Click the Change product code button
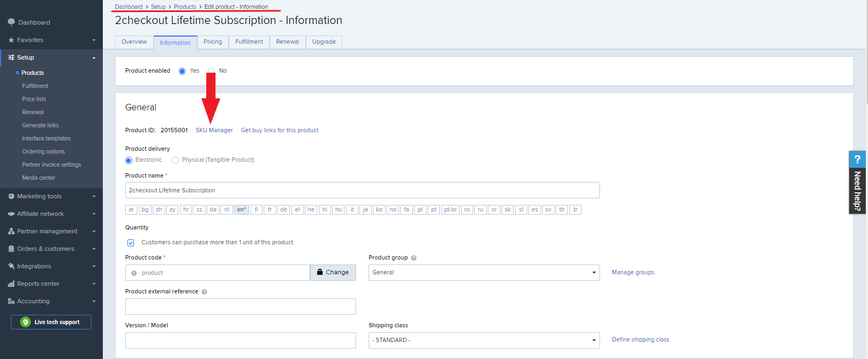The image size is (868, 359). coord(333,273)
